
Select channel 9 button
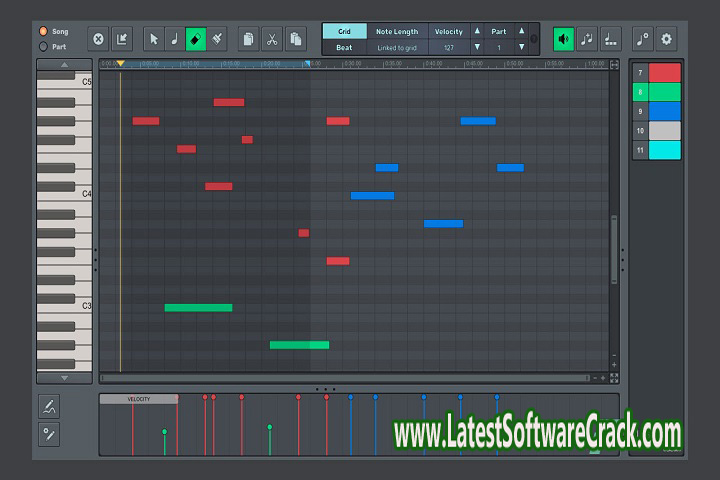[640, 111]
